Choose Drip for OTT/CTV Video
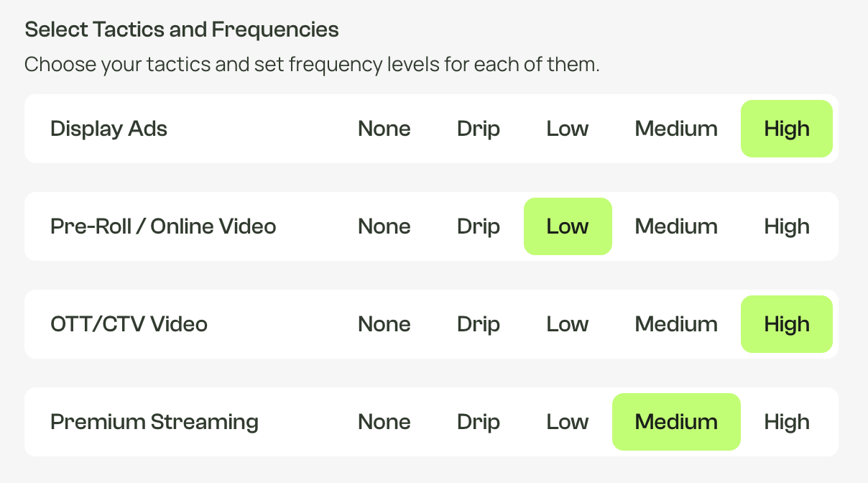Screen dimensions: 868x483 (479, 324)
